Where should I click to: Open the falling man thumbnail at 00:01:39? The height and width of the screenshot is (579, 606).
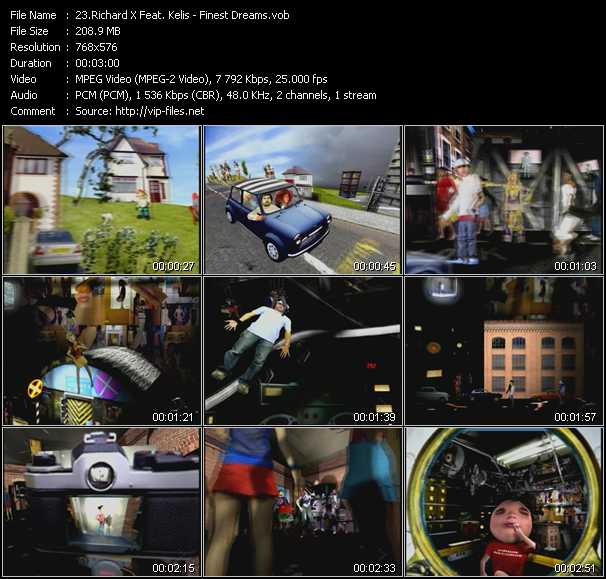pyautogui.click(x=303, y=351)
